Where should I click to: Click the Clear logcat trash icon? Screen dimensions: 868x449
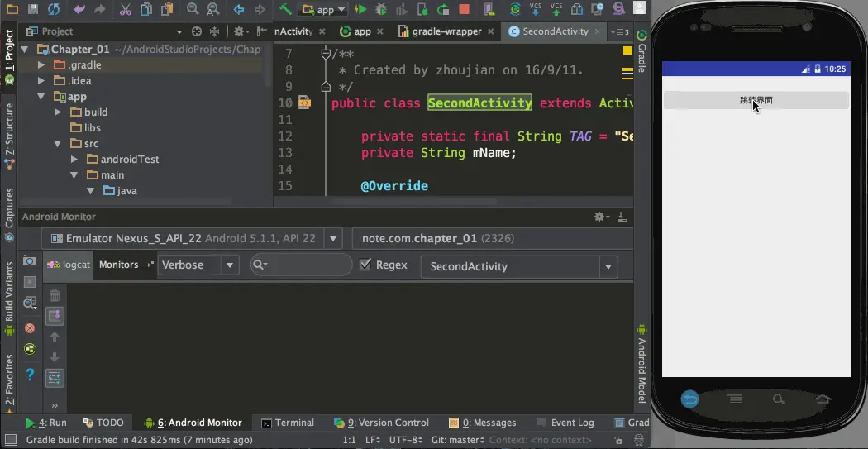(x=55, y=295)
